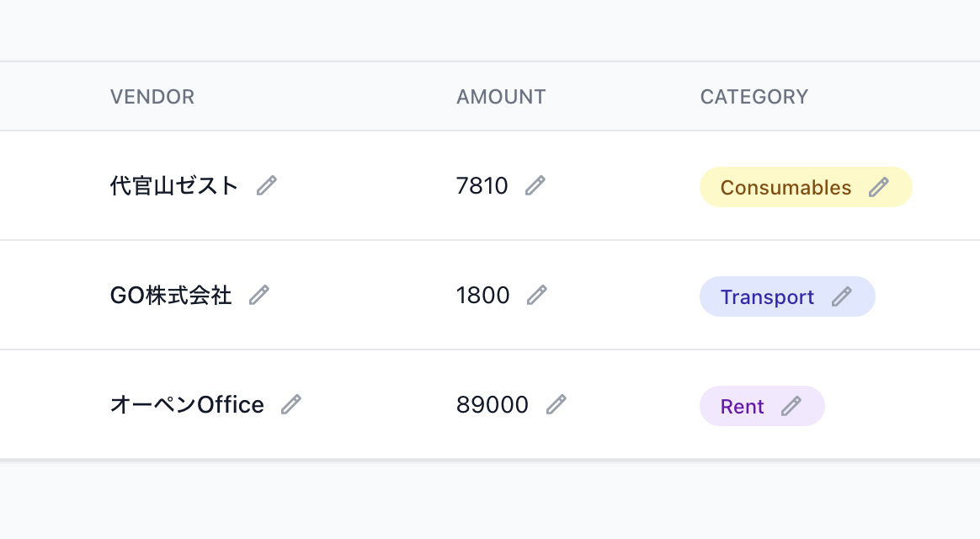Edit Transport category using its pencil icon

point(842,296)
